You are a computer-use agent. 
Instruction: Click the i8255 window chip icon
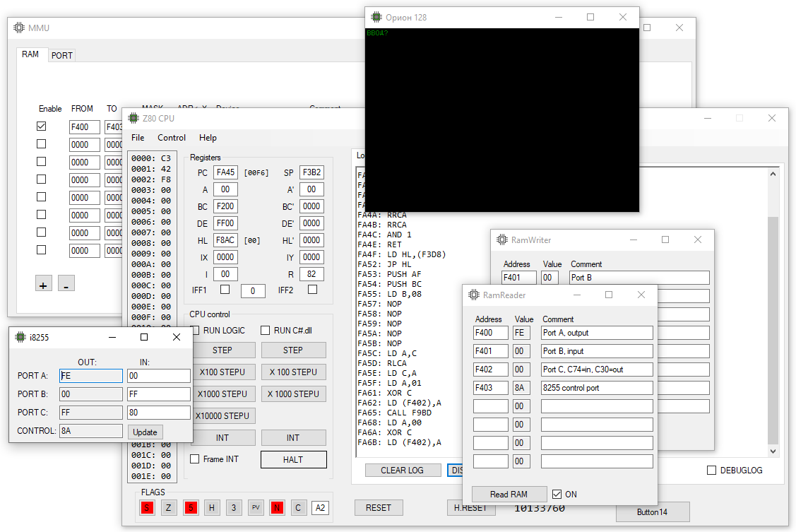(x=20, y=337)
